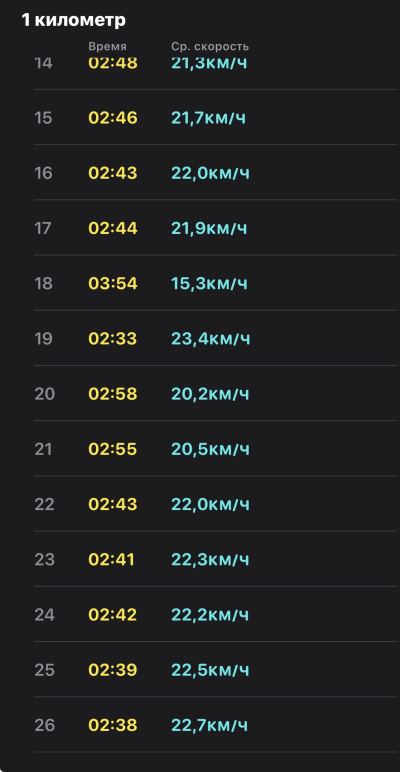Viewport: 400px width, 772px height.
Task: Select the kilometer 15 split row
Action: [x=215, y=118]
